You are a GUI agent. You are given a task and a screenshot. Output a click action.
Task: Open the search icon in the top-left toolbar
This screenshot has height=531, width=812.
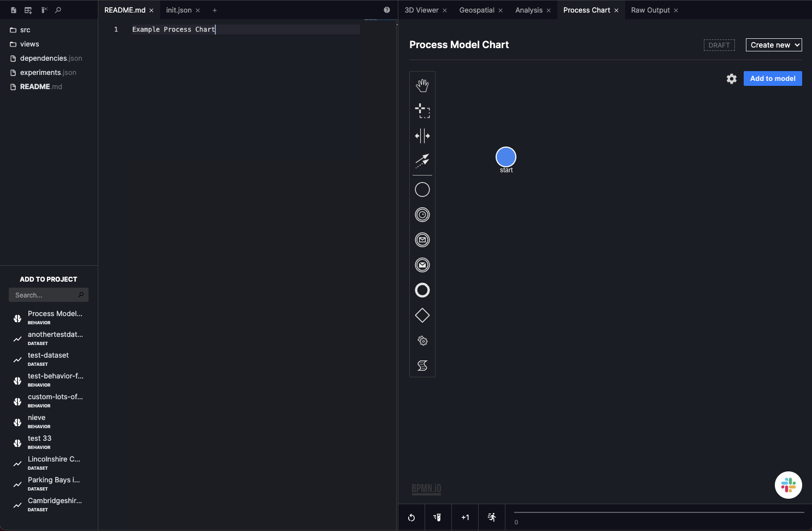click(57, 10)
